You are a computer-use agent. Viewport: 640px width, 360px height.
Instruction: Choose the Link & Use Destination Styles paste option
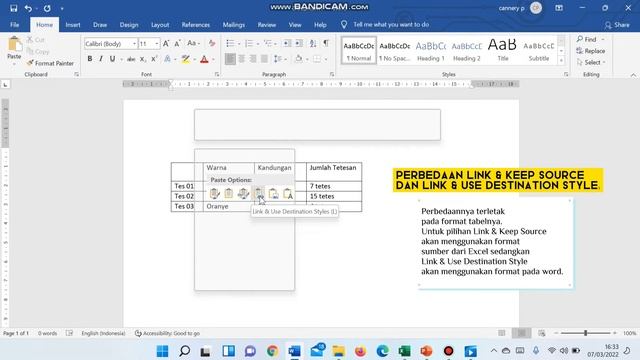(x=258, y=193)
